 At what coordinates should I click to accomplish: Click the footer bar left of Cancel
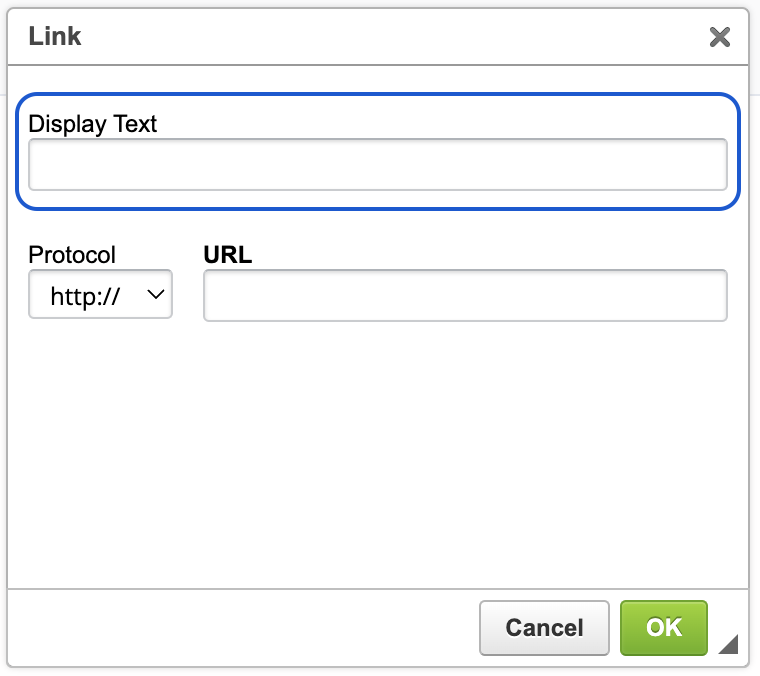[240, 628]
